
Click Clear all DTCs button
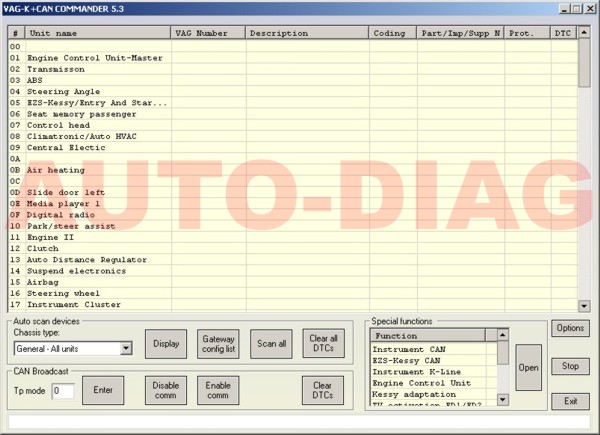coord(323,343)
